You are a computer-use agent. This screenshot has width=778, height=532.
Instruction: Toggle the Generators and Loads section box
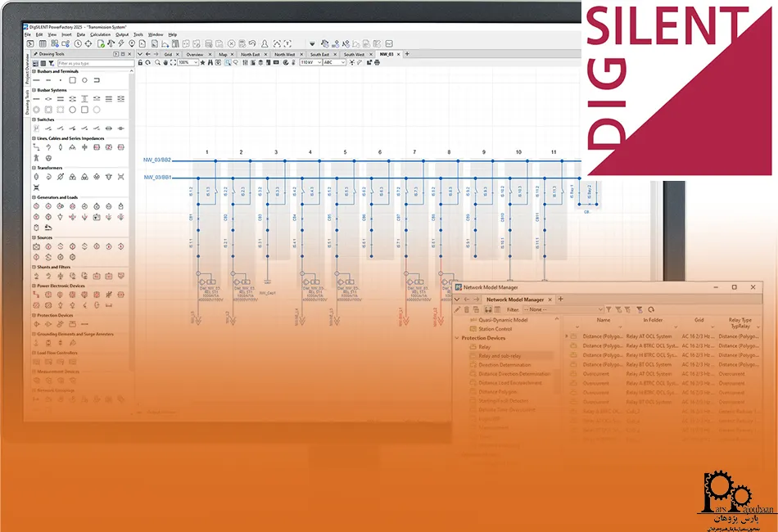(34, 197)
